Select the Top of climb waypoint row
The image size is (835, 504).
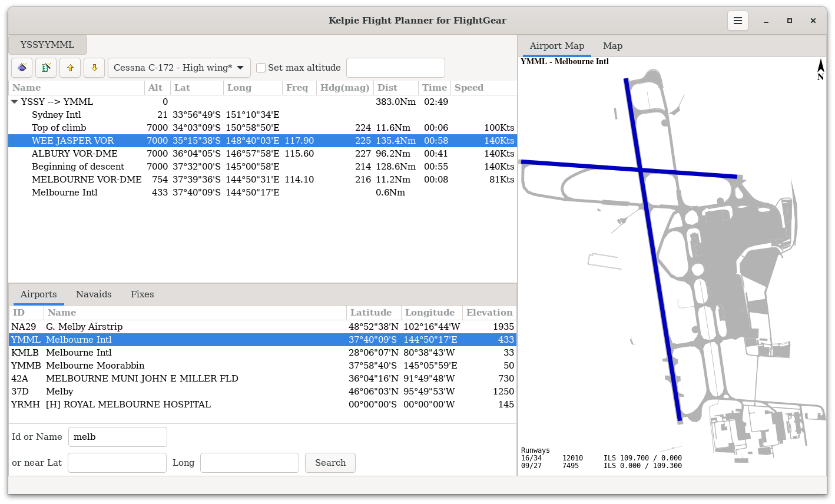[263, 128]
